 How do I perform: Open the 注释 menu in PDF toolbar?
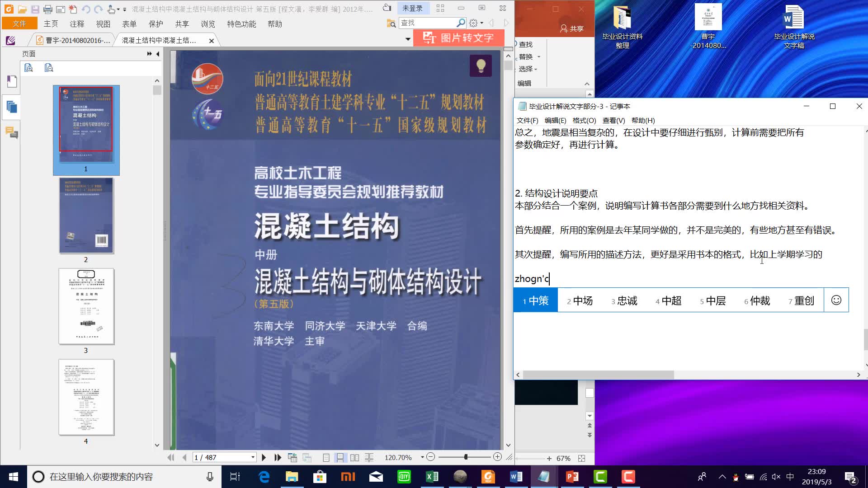(77, 24)
